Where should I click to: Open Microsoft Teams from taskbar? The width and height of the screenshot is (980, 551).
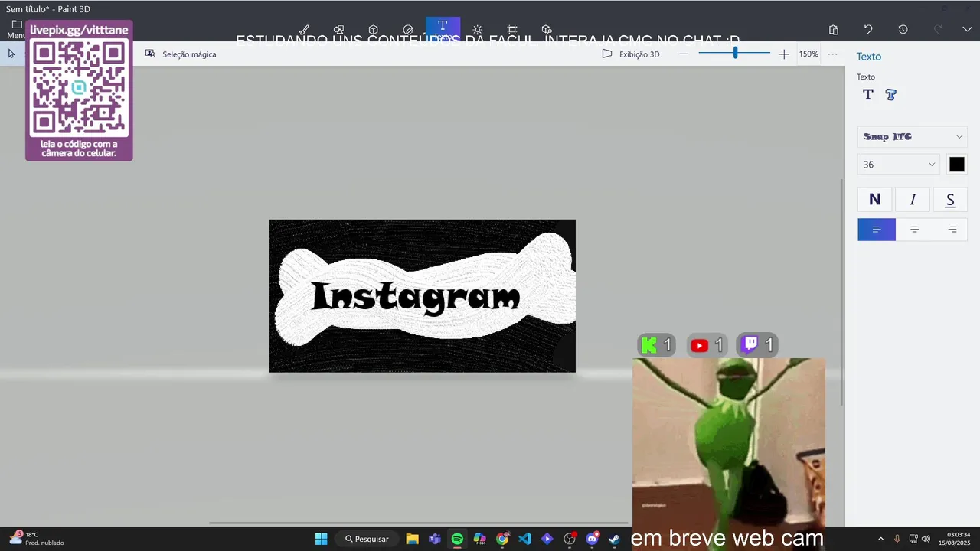coord(435,539)
